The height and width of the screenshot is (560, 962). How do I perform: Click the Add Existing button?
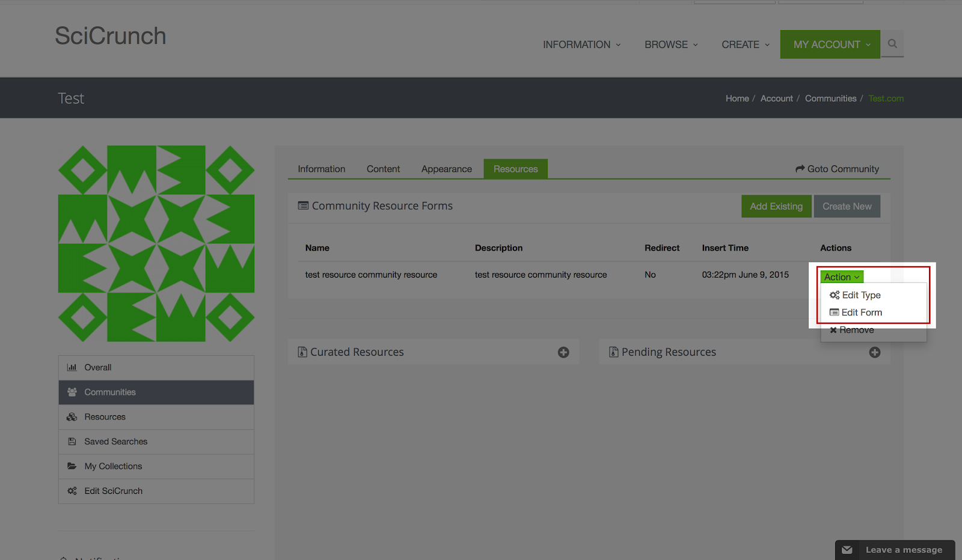776,206
